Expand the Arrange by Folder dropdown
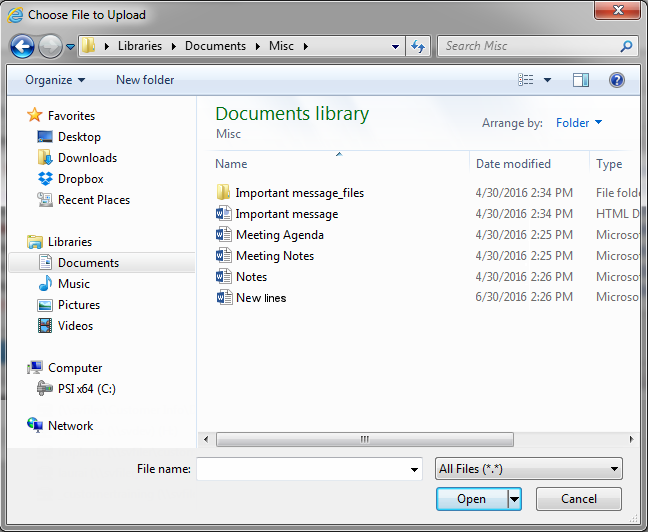This screenshot has width=648, height=532. coord(579,123)
